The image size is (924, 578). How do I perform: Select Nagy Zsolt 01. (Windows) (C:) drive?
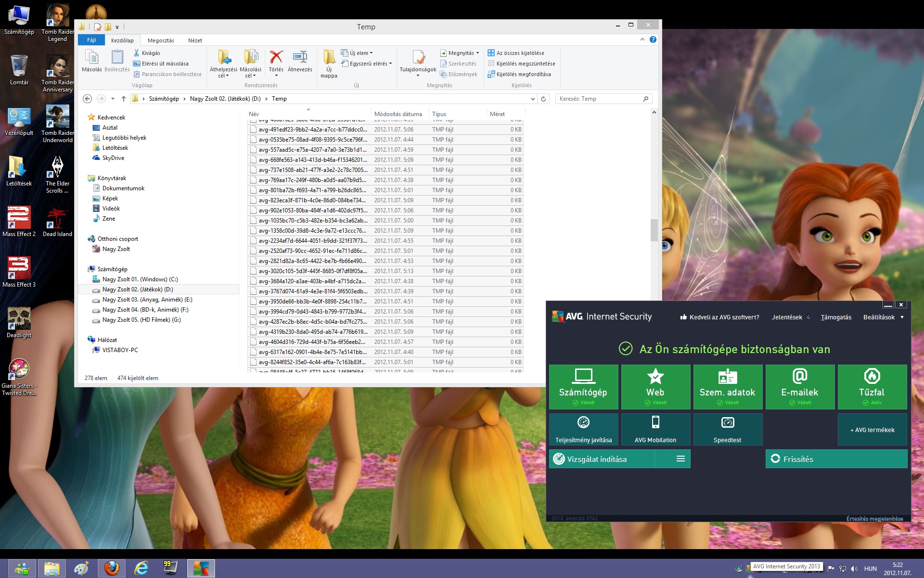(x=140, y=279)
